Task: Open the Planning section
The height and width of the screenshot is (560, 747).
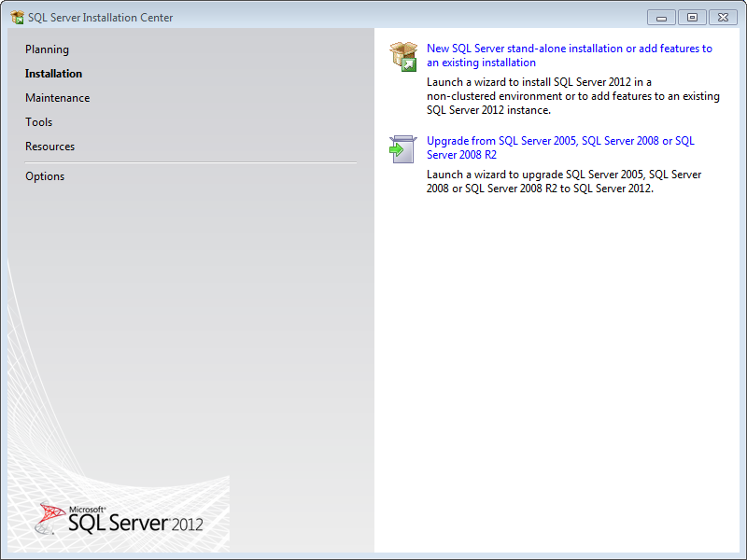Action: click(x=48, y=49)
